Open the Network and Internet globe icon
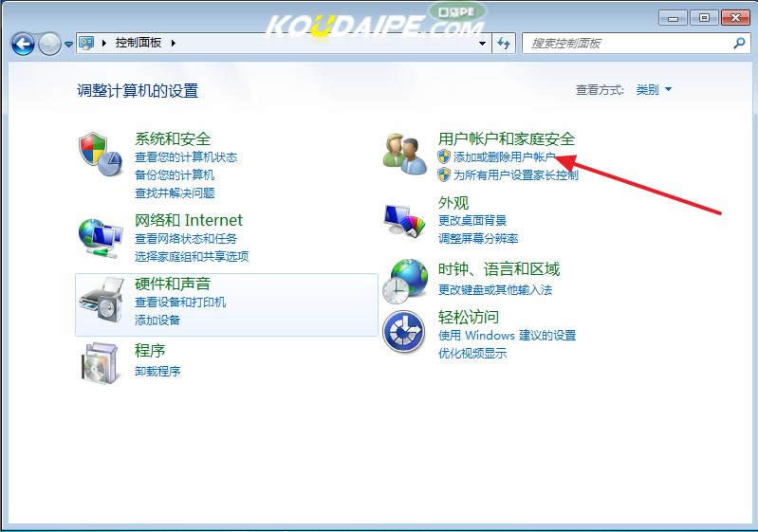 tap(100, 237)
